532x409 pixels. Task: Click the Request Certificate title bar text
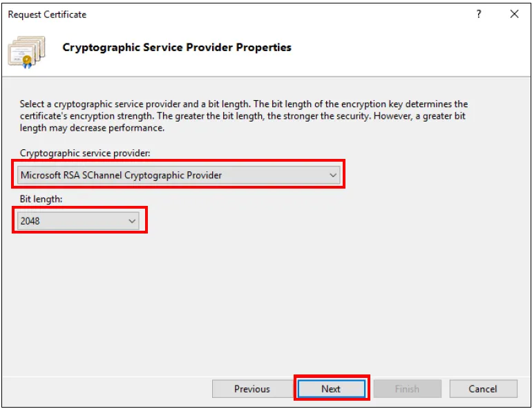pos(47,15)
